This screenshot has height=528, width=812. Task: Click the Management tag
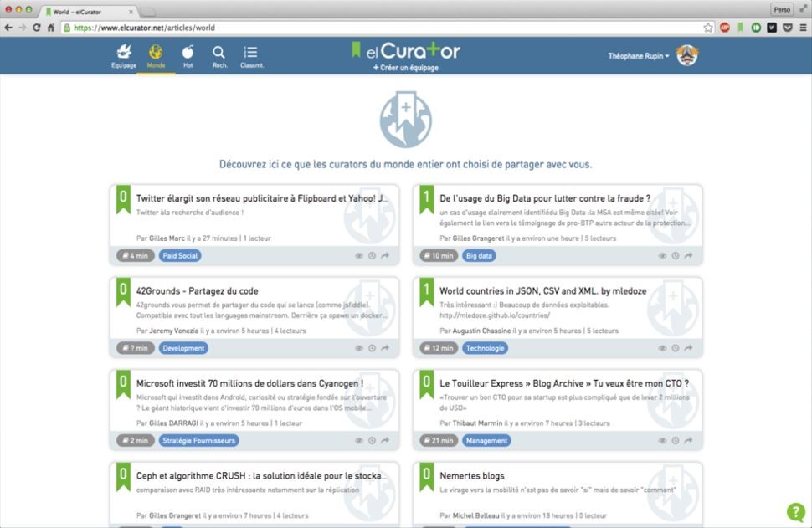(487, 440)
